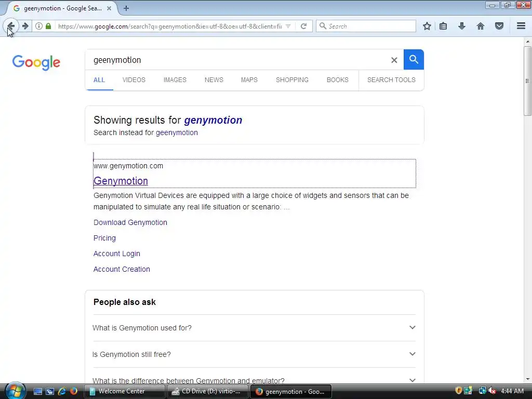Follow the corrected genymotion spelling link
Viewport: 532px width, 399px height.
click(x=213, y=120)
